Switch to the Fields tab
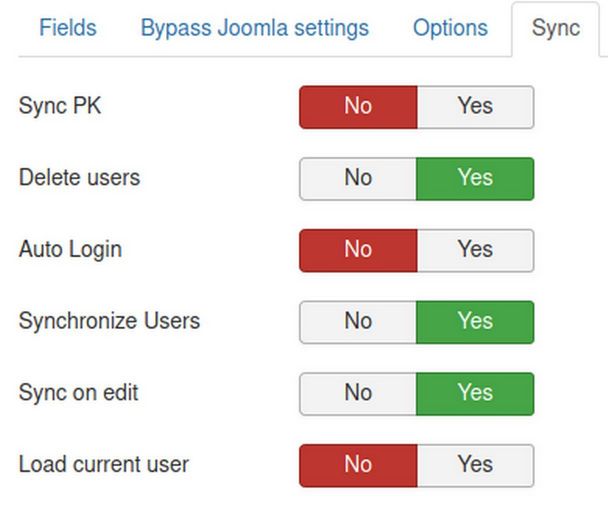The height and width of the screenshot is (505, 608). tap(67, 27)
